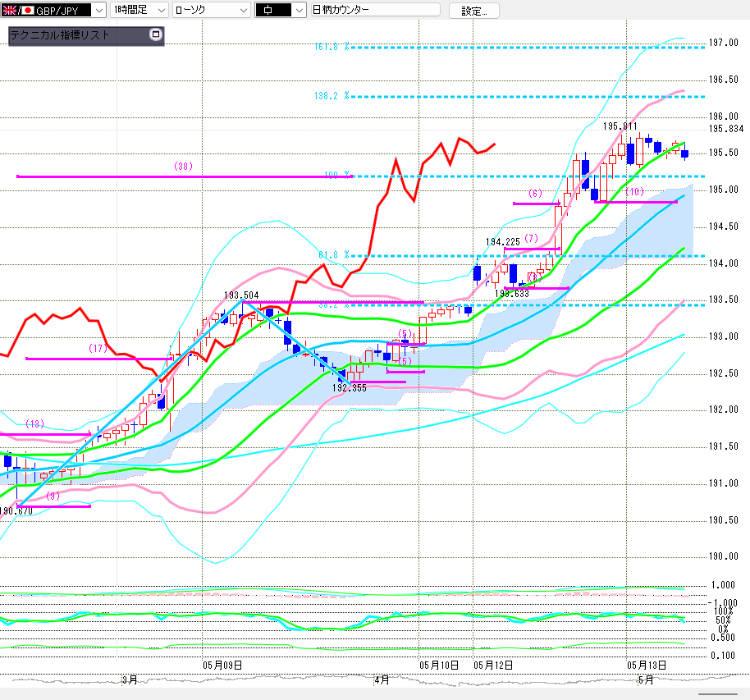Image resolution: width=750 pixels, height=700 pixels.
Task: Click the 3月 marker in overview strip
Action: 130,680
